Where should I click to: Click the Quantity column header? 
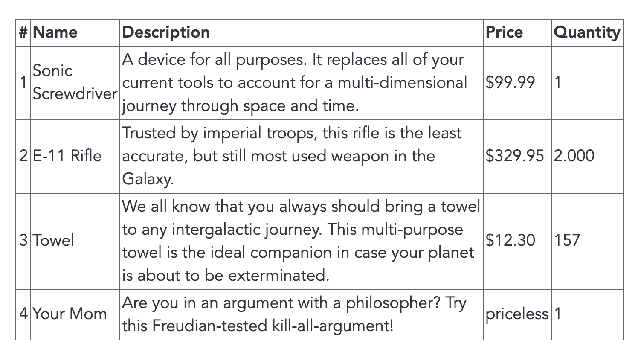(586, 32)
